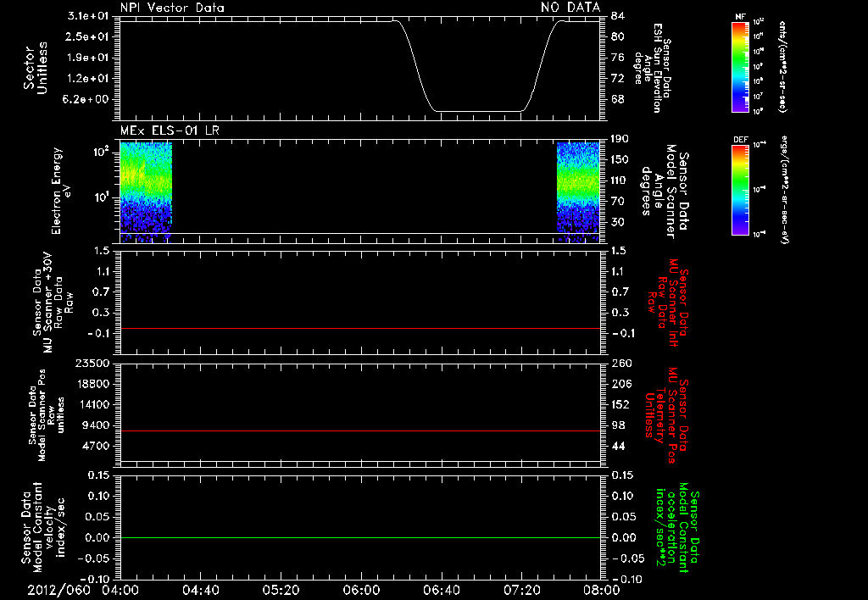Click the red line in MU Scanner +30V panel
Image resolution: width=868 pixels, height=600 pixels.
click(x=359, y=328)
